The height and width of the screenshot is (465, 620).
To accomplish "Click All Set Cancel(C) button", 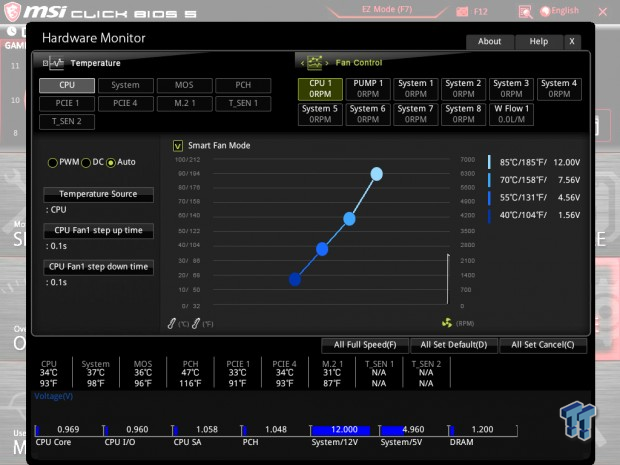I will (543, 345).
